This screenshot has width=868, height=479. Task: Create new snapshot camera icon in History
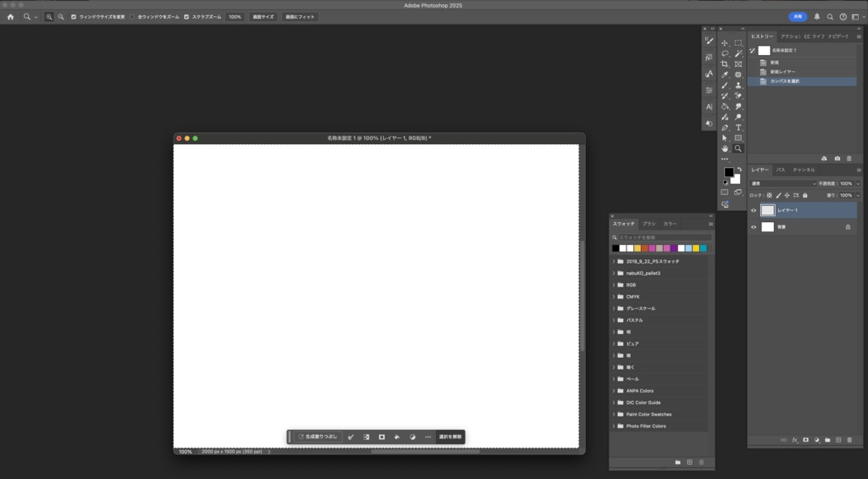click(837, 159)
